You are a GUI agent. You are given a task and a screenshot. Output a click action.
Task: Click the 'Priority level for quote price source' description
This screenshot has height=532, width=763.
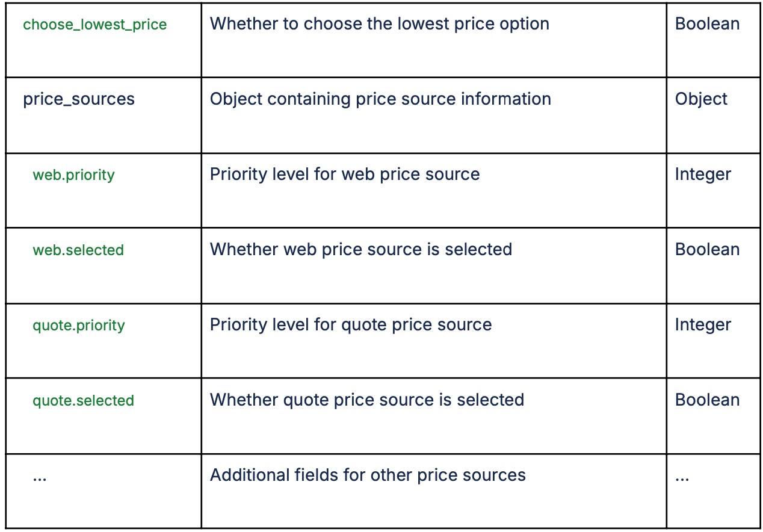coord(351,325)
